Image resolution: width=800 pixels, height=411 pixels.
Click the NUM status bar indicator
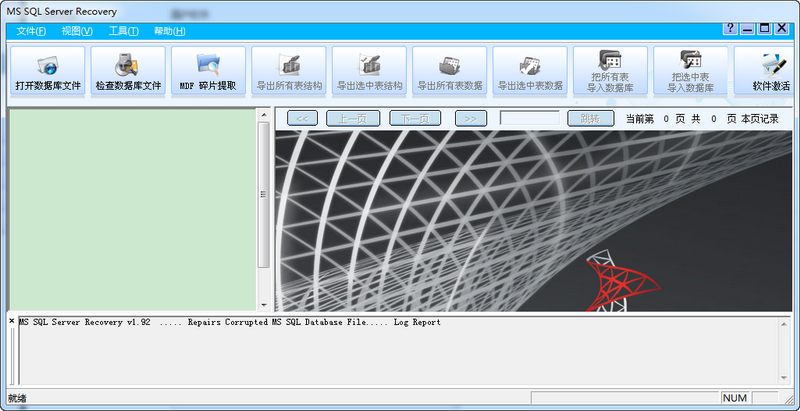click(x=735, y=398)
